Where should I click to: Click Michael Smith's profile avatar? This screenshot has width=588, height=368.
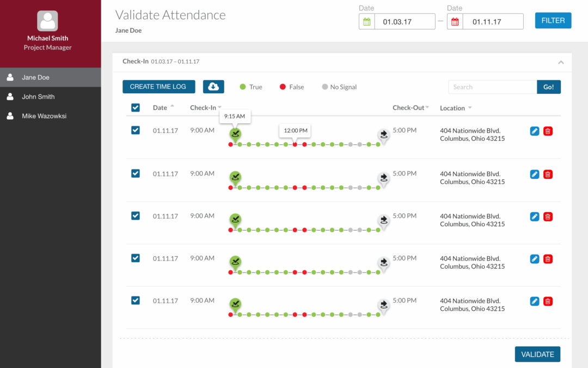(47, 21)
